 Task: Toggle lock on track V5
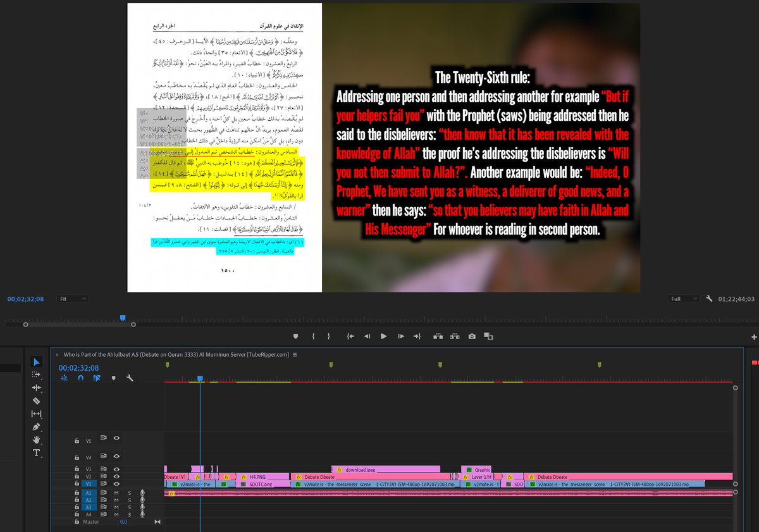(77, 441)
